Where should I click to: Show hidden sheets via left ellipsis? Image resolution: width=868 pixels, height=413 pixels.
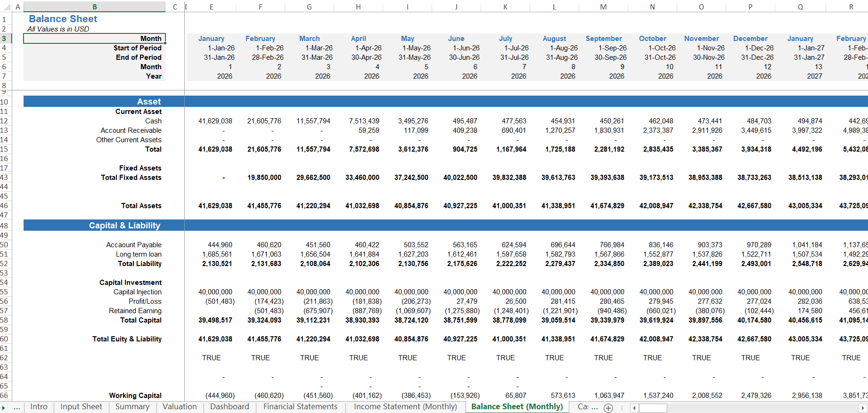point(17,407)
